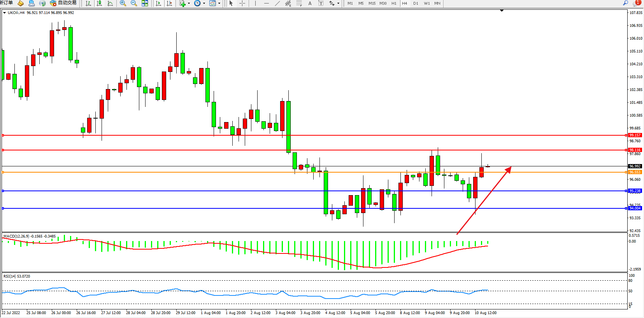Open the tile windows icon

point(145,3)
